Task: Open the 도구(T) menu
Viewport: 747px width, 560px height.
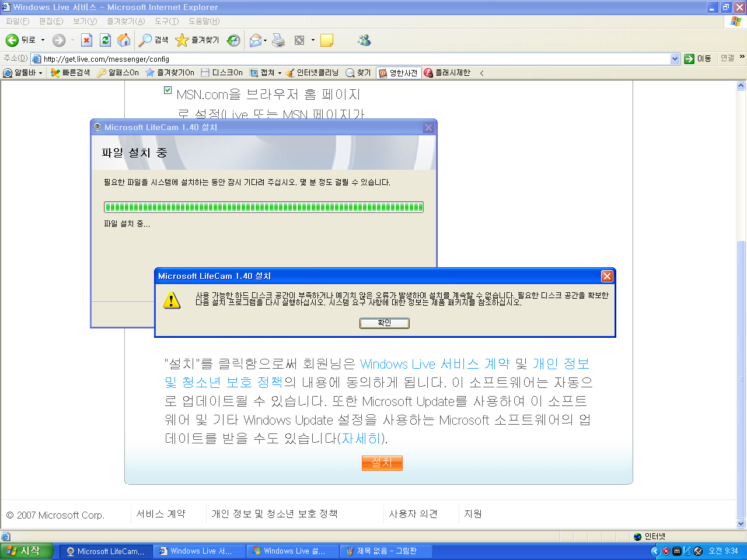Action: point(166,21)
